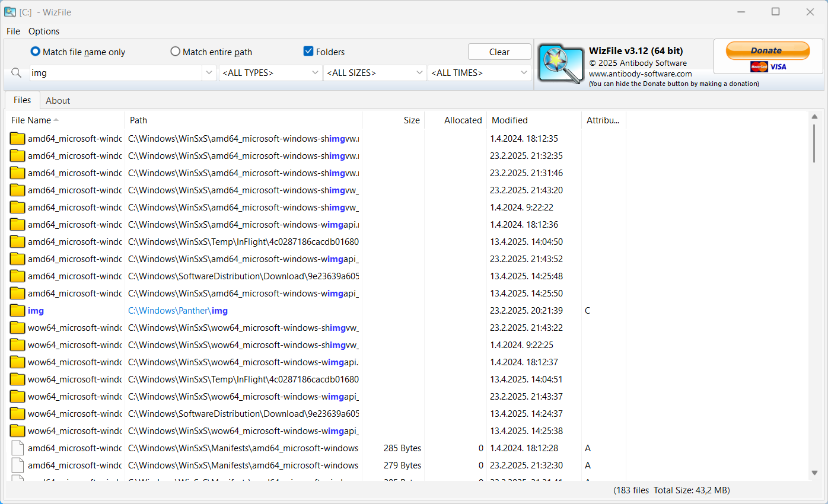Viewport: 828px width, 504px height.
Task: Click the 279 Bytes size cell
Action: [402, 465]
